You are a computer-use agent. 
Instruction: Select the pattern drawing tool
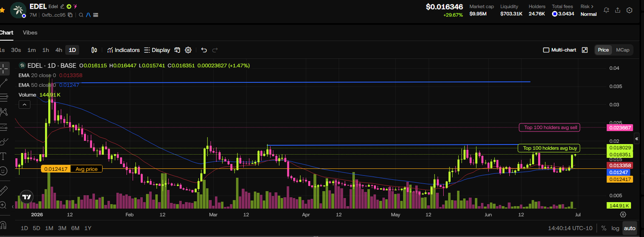(4, 112)
